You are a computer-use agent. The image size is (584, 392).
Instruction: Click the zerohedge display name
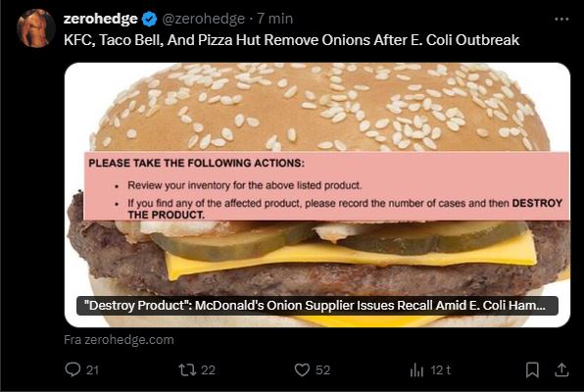[x=101, y=19]
